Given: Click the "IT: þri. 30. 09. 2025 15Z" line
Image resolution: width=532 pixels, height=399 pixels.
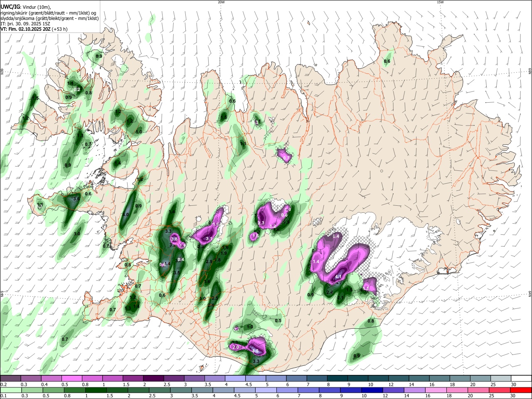Looking at the screenshot, I should (25, 24).
